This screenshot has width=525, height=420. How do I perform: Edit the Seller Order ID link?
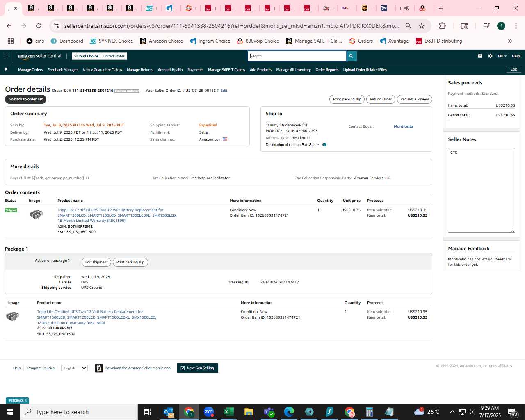pos(224,91)
